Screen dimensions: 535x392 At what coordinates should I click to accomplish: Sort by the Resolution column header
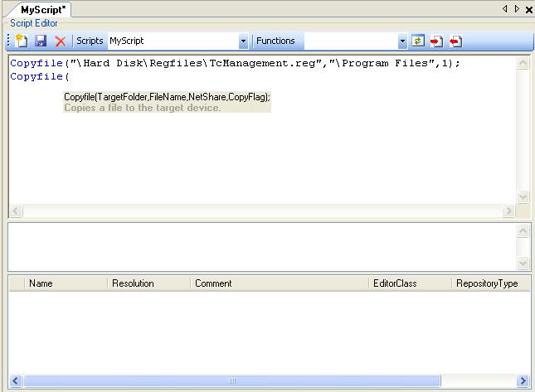(149, 283)
